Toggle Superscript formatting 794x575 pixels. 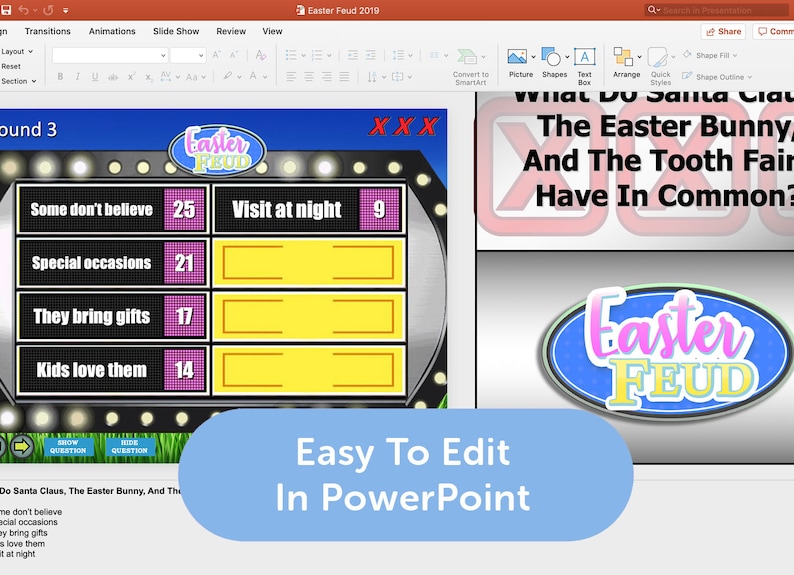pyautogui.click(x=131, y=77)
